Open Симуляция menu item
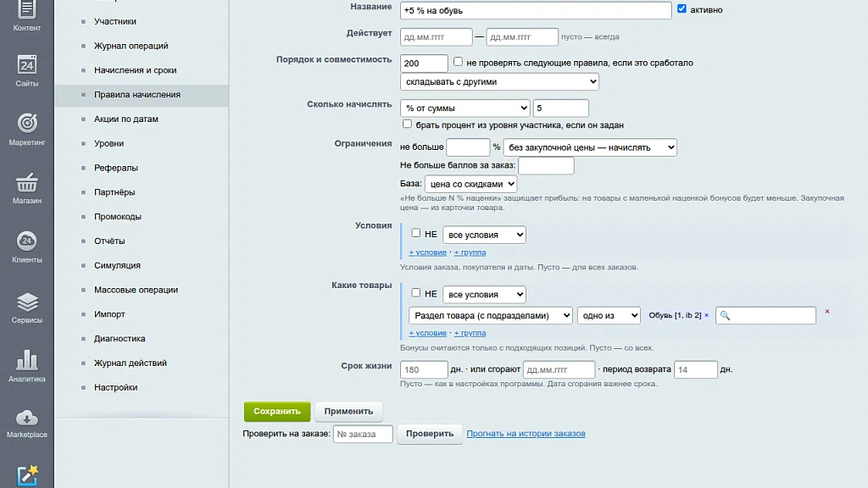Screen dimensions: 868x488 [x=117, y=265]
